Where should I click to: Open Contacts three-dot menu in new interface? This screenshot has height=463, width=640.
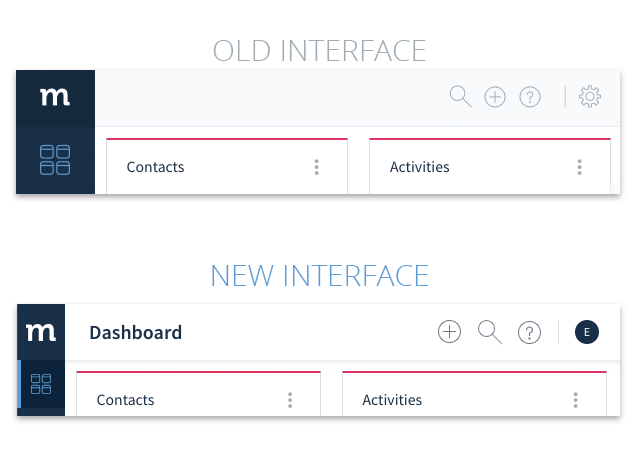pyautogui.click(x=290, y=400)
